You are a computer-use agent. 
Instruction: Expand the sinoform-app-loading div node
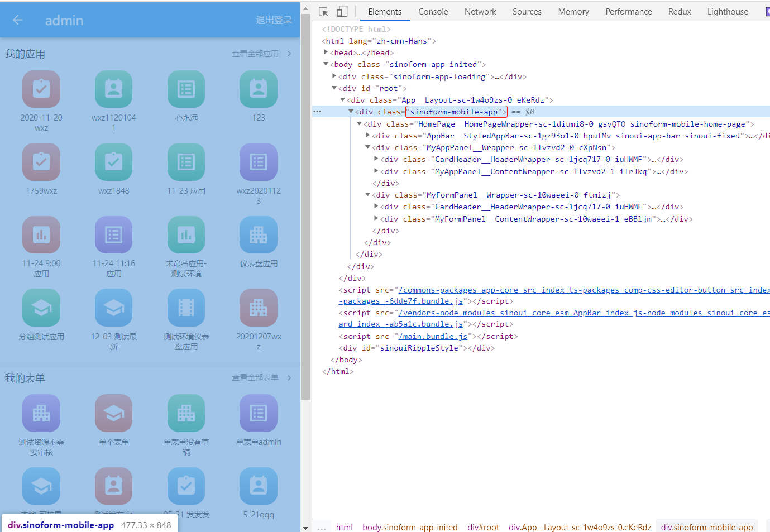point(334,76)
